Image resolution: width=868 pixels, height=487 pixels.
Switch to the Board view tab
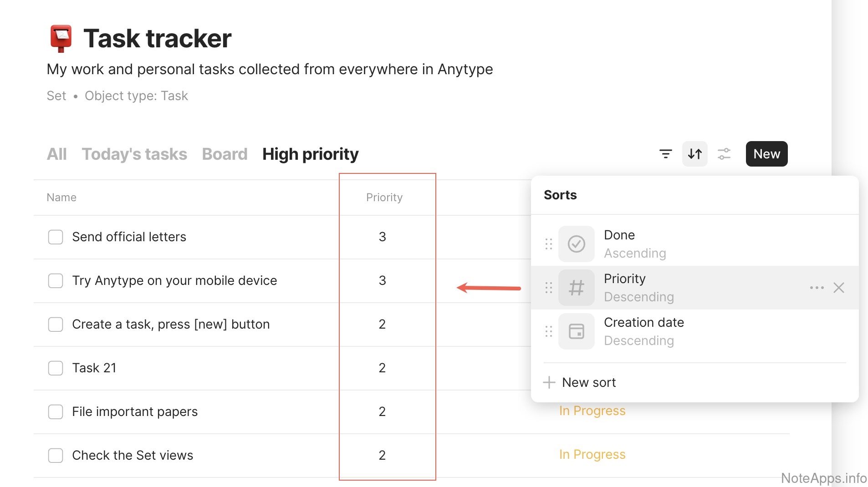coord(225,154)
